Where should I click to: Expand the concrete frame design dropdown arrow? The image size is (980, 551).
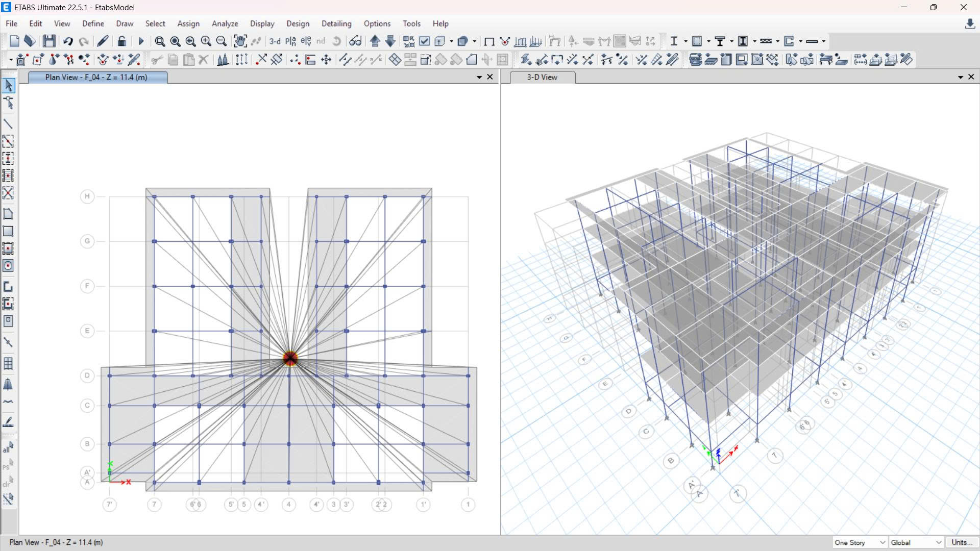coord(708,41)
